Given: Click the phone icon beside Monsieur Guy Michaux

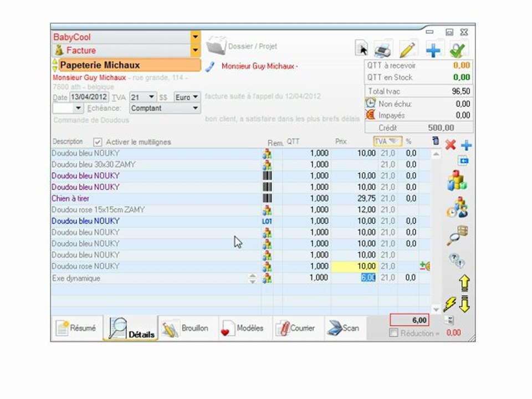Looking at the screenshot, I should coord(210,66).
